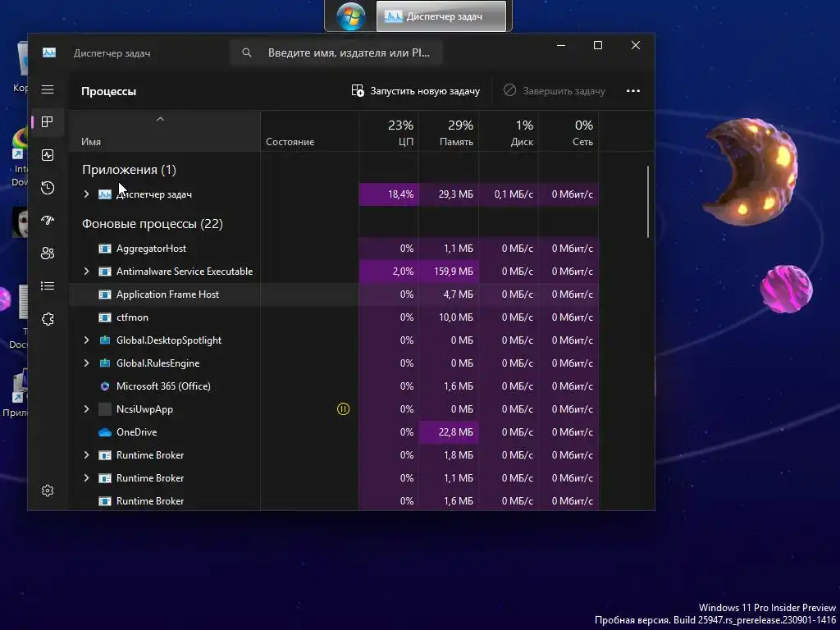
Task: Open the hamburger navigation menu
Action: [x=48, y=89]
